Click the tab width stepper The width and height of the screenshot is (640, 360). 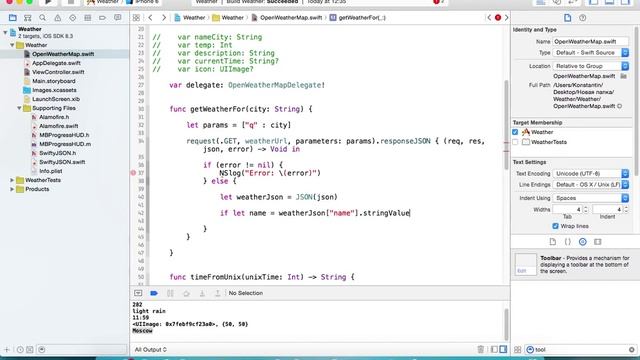(586, 209)
